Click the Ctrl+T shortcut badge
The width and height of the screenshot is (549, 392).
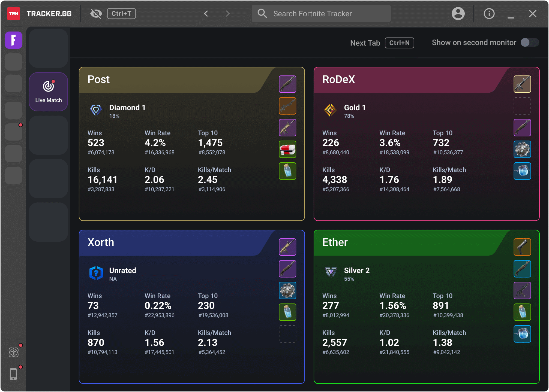[x=121, y=14]
